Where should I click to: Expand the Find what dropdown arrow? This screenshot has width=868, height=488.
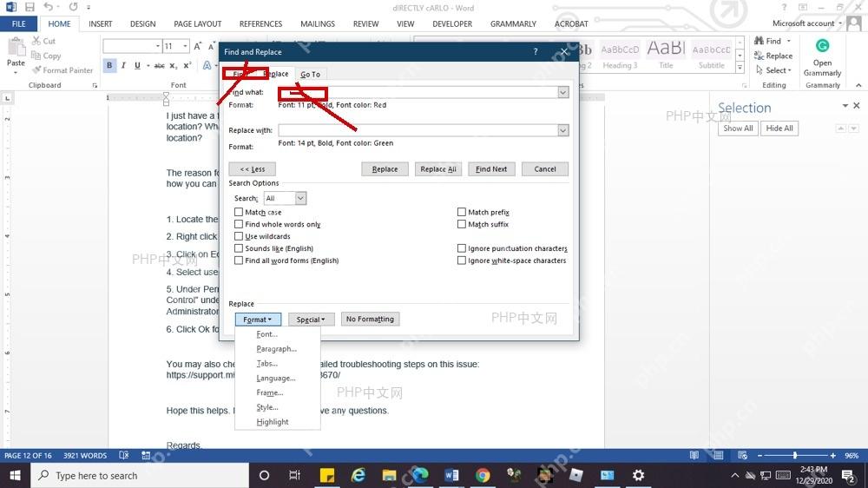coord(563,92)
